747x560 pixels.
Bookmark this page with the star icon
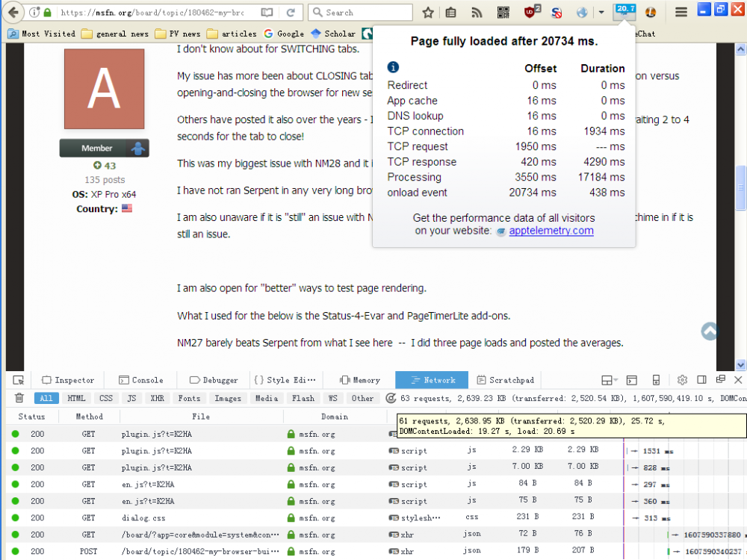click(428, 13)
